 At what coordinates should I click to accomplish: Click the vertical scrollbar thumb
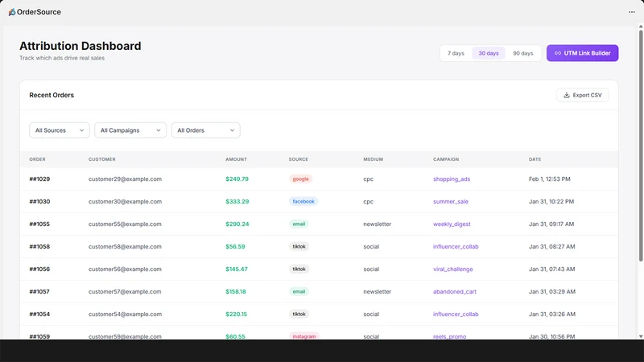click(x=640, y=146)
